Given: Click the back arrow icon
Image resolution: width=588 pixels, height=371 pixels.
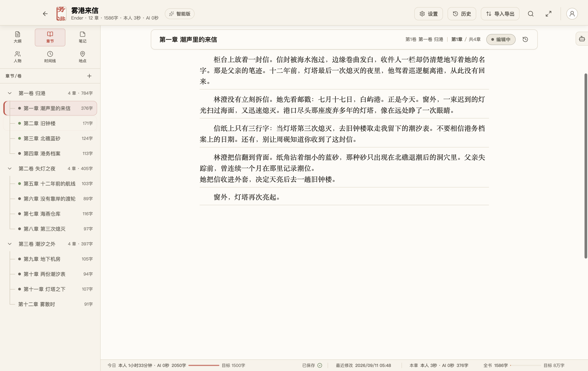Looking at the screenshot, I should (45, 14).
